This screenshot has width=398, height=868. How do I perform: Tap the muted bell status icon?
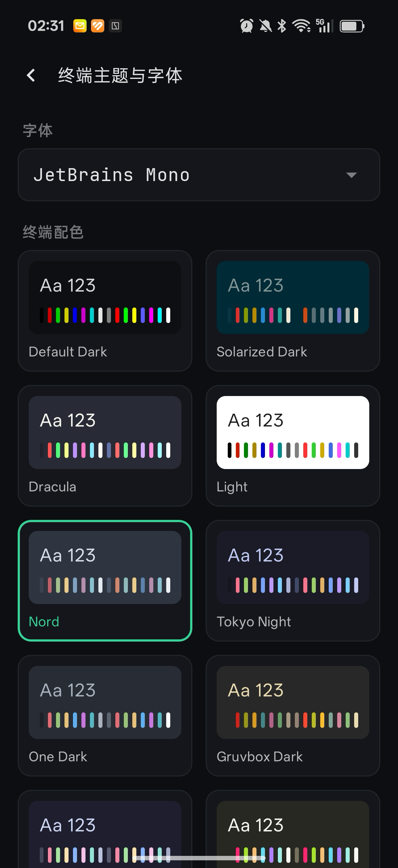[265, 26]
